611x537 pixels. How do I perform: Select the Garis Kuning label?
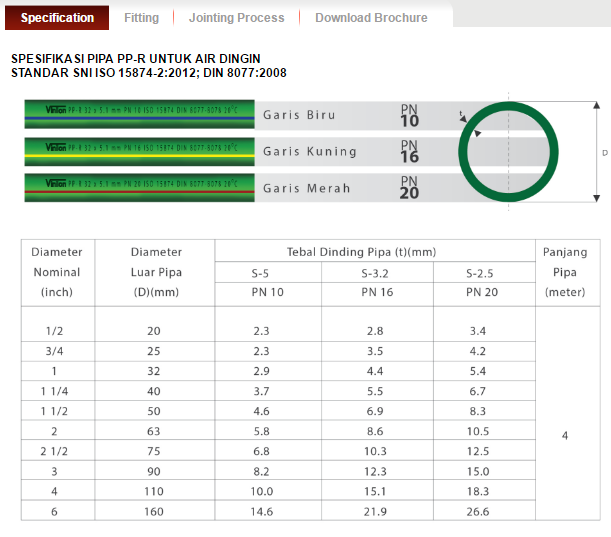(309, 151)
